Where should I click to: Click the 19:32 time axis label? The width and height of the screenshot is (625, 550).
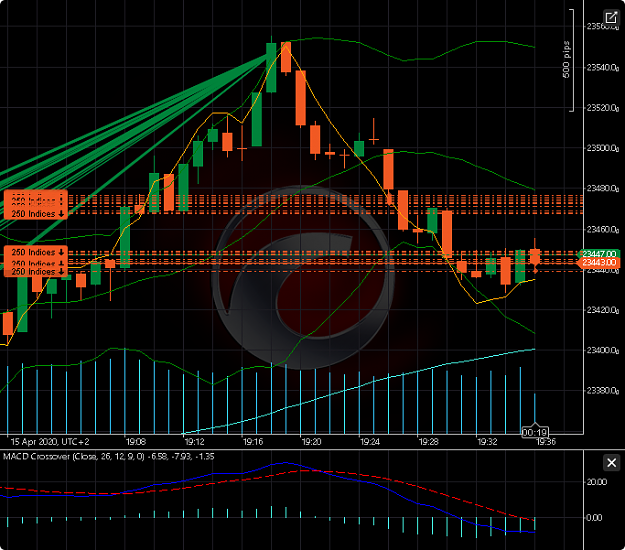pyautogui.click(x=487, y=442)
